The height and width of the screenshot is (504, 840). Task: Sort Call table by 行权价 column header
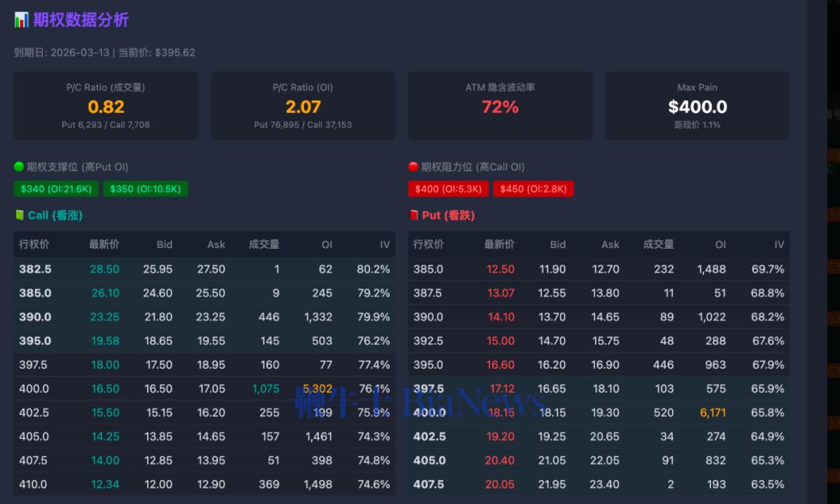pos(34,244)
